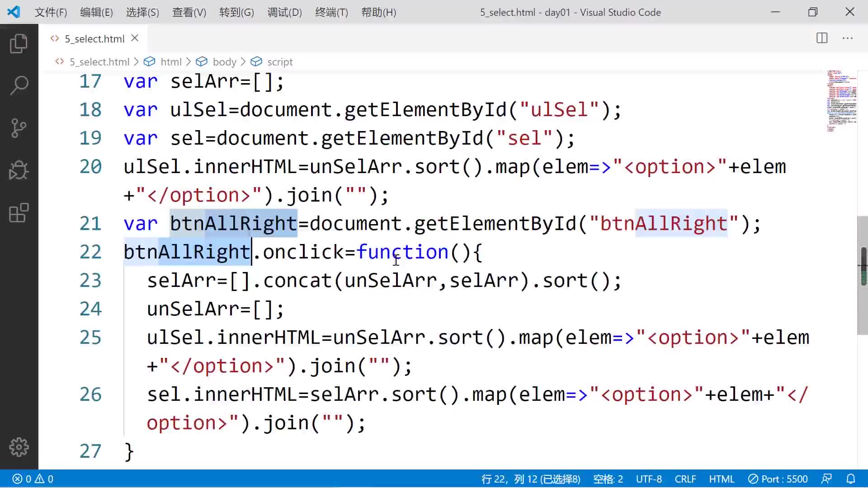This screenshot has width=868, height=488.
Task: Click the Port : 5500 Live Server item
Action: point(778,479)
